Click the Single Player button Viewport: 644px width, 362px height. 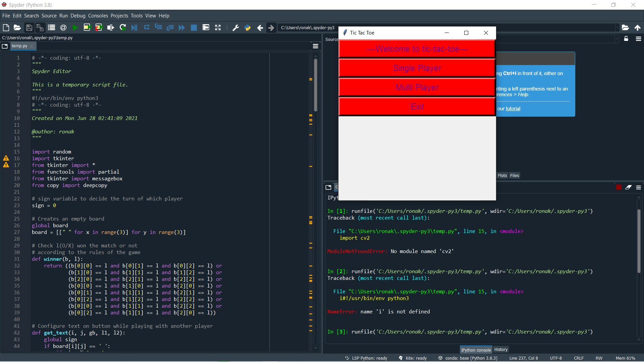point(417,68)
